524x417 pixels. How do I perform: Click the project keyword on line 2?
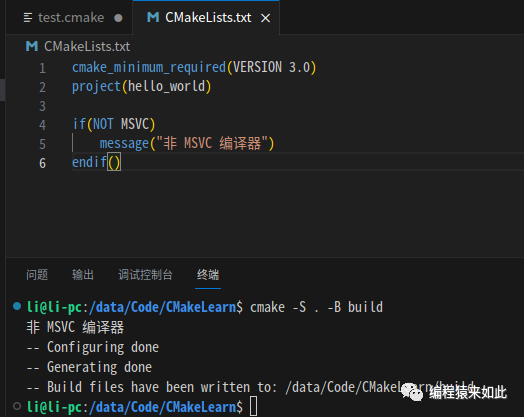(96, 87)
